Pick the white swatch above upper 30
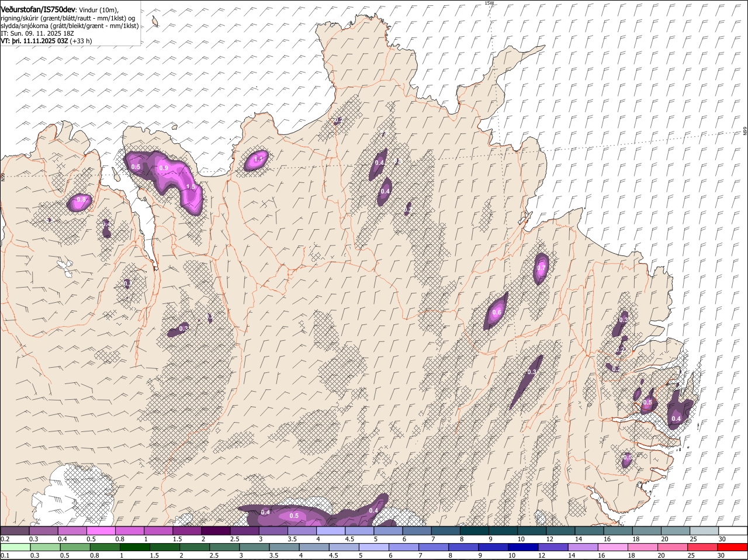The width and height of the screenshot is (748, 560). 733,531
